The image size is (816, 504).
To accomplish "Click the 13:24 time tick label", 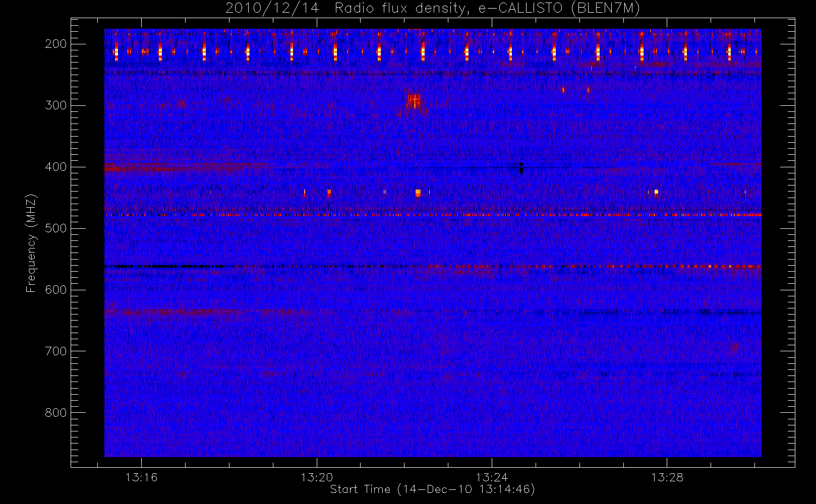I will (x=492, y=477).
